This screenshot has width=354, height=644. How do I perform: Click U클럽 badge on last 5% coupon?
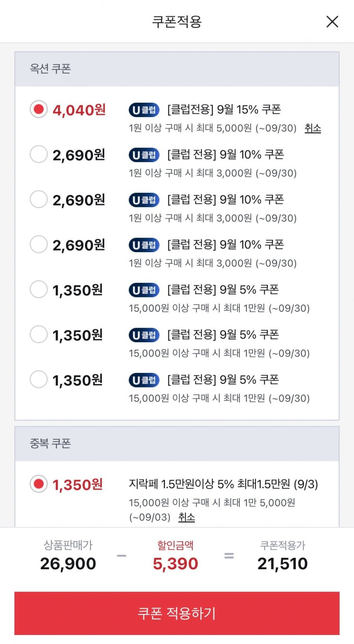[144, 380]
